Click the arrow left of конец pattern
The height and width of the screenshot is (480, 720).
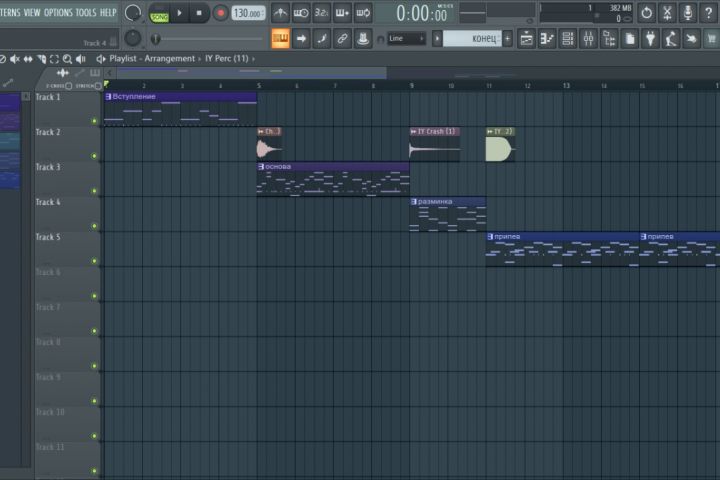coord(437,39)
